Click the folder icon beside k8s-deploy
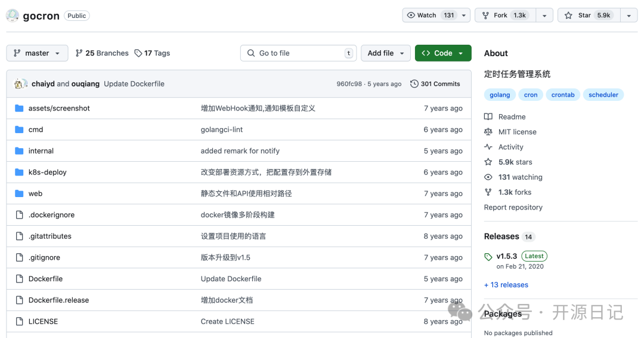 (19, 173)
